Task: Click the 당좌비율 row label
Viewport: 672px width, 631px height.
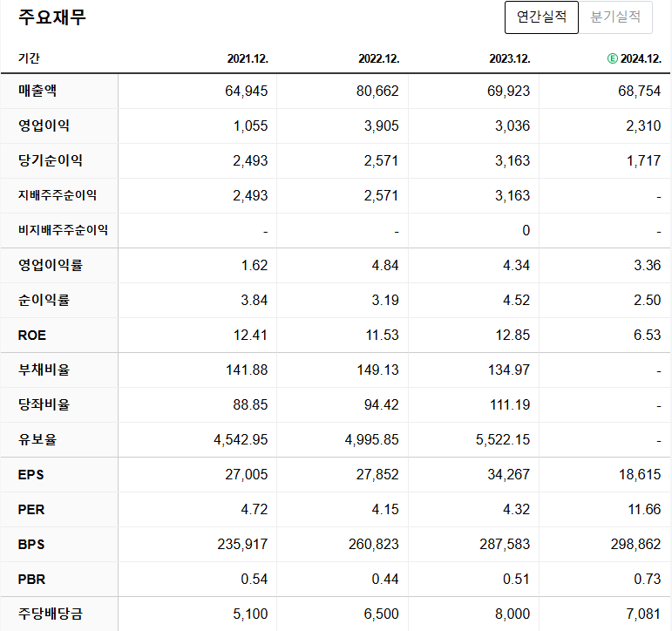Action: coord(44,404)
